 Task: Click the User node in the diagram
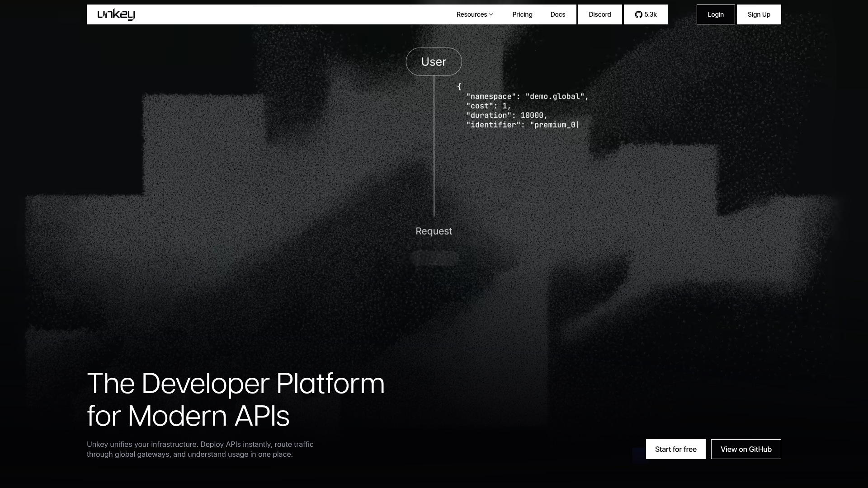[x=434, y=61]
